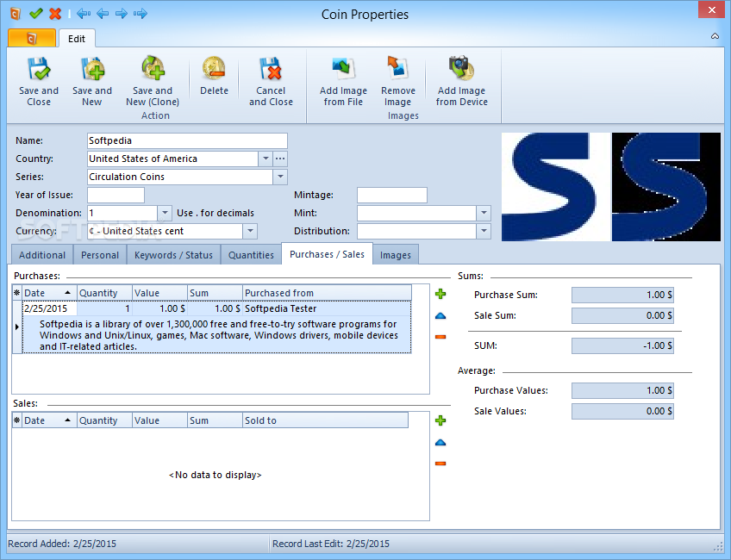Click the Add Image from Device icon

point(461,69)
